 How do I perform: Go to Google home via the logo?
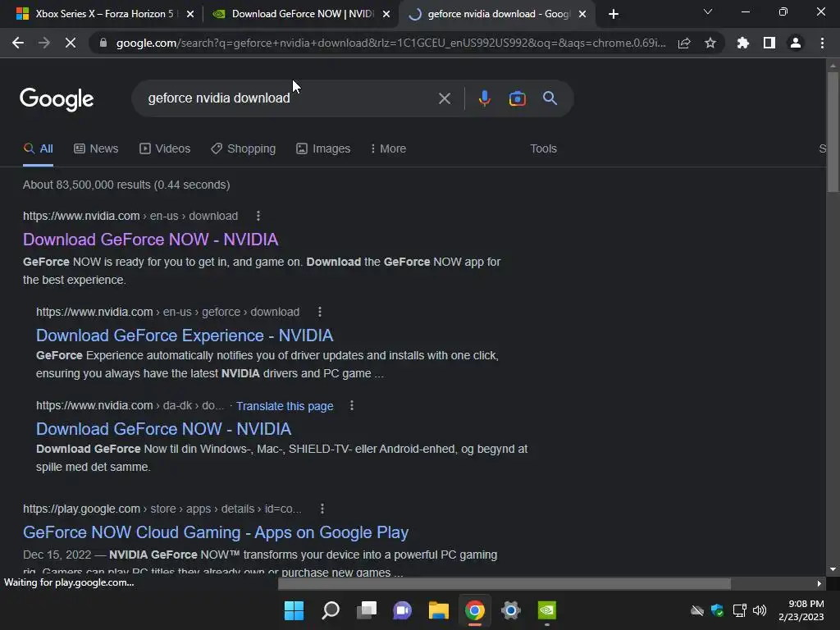57,99
